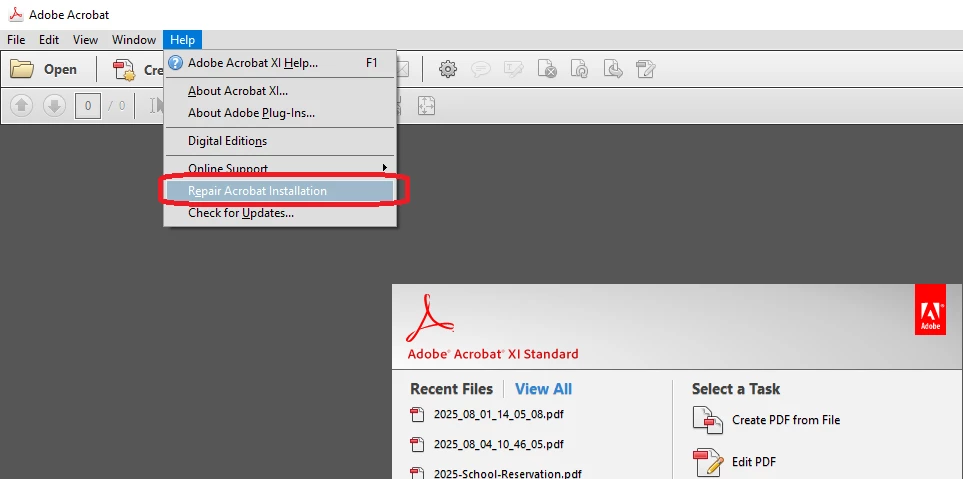Open recent file 2025_08_01_14_05_08.pdf
This screenshot has width=963, height=479.
click(498, 415)
